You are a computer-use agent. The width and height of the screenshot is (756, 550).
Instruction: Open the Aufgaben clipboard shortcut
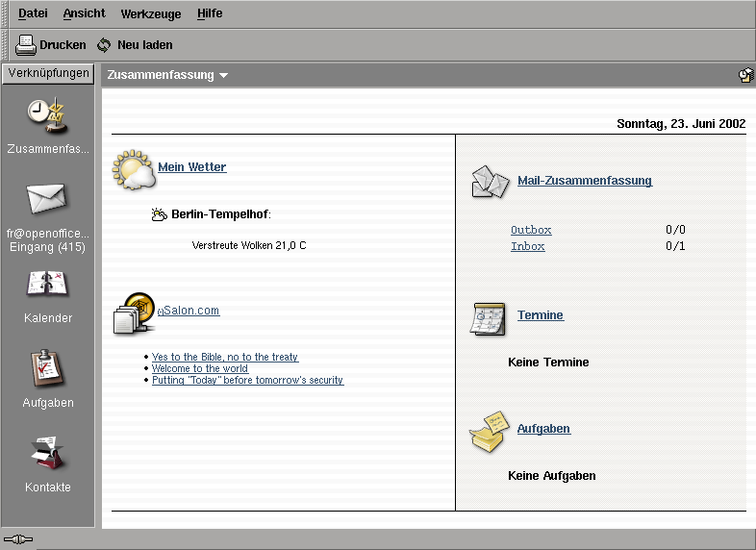47,368
